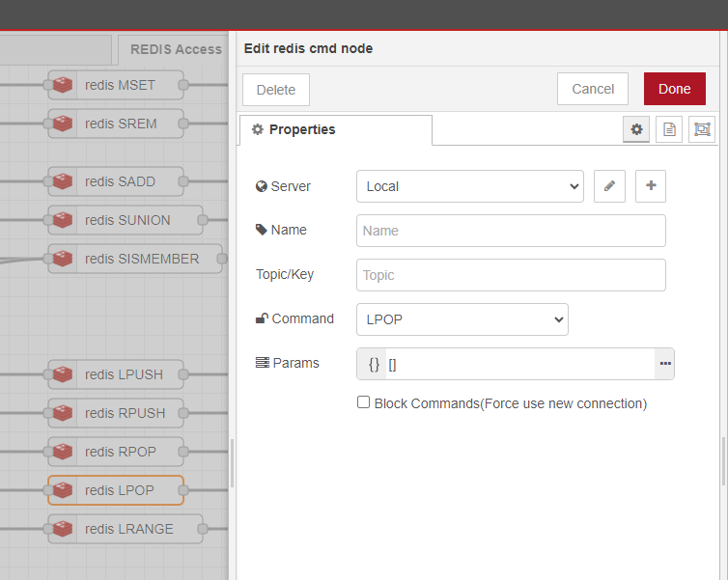Click the Done button
The height and width of the screenshot is (580, 728).
pos(675,89)
